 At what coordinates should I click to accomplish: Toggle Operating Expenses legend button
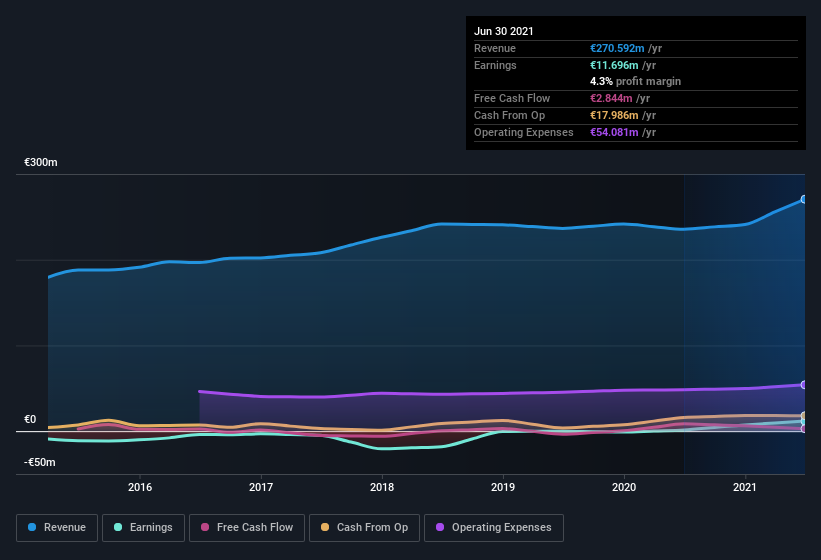(x=494, y=527)
